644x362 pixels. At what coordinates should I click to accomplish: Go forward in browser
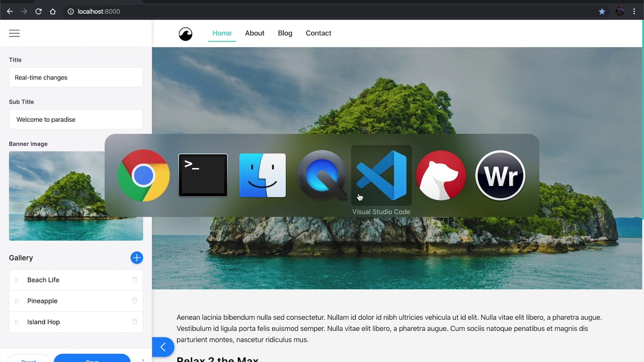[24, 11]
